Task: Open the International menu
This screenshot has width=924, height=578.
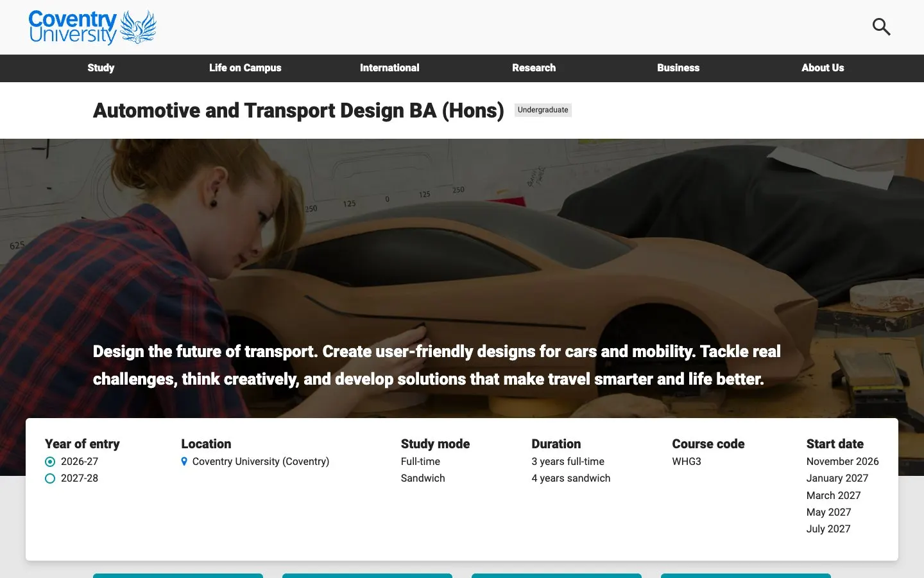Action: (389, 68)
